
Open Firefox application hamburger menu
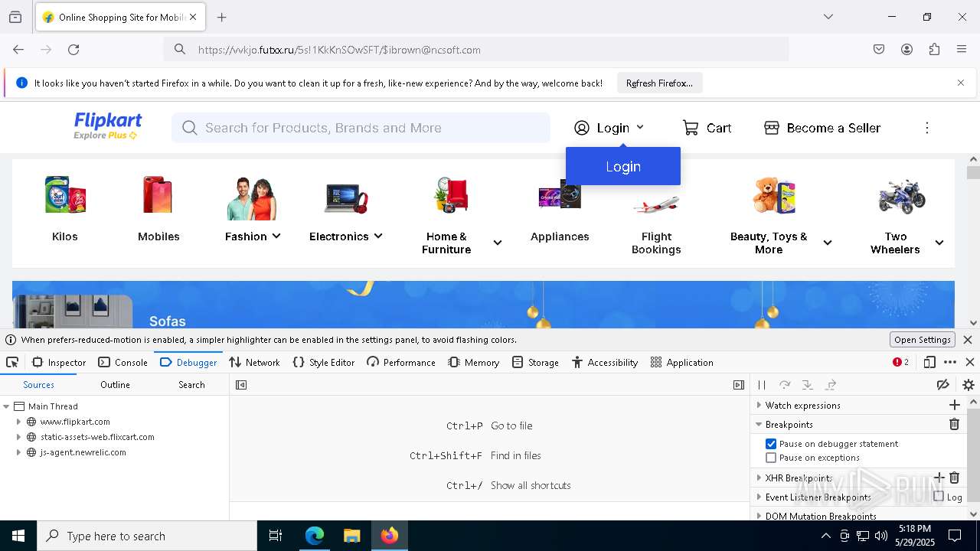coord(962,50)
